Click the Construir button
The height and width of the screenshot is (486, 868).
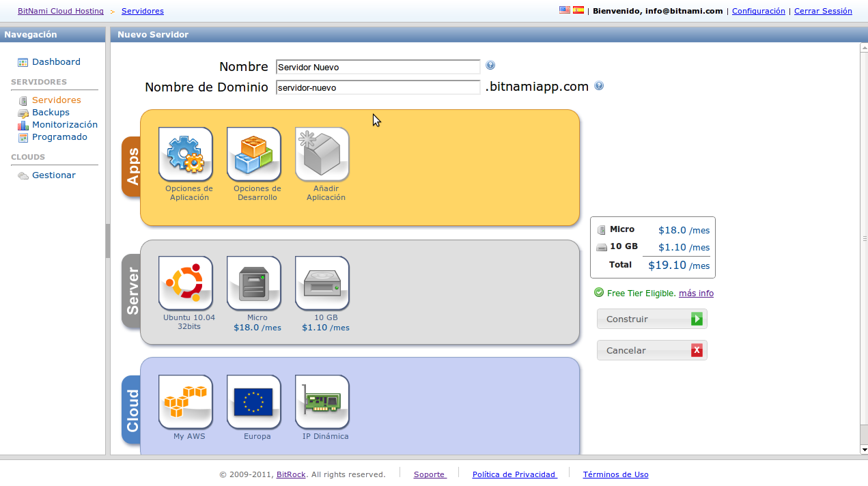652,319
